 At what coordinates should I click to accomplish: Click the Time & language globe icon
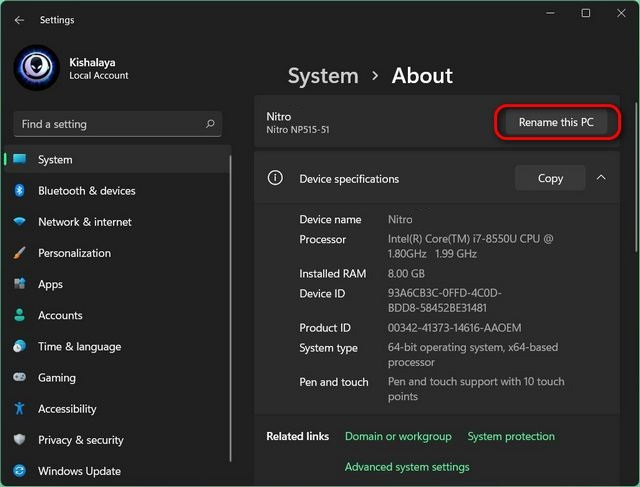19,346
